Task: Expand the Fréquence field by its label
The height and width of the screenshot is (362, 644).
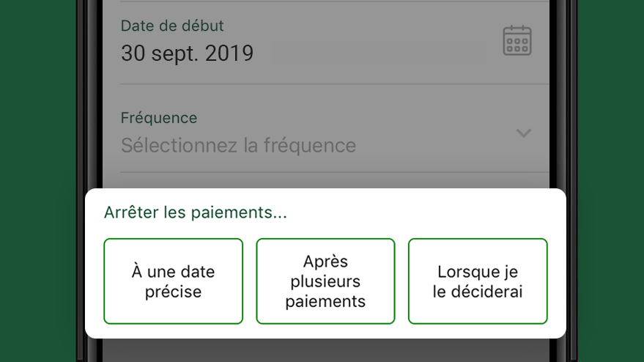Action: coord(159,118)
